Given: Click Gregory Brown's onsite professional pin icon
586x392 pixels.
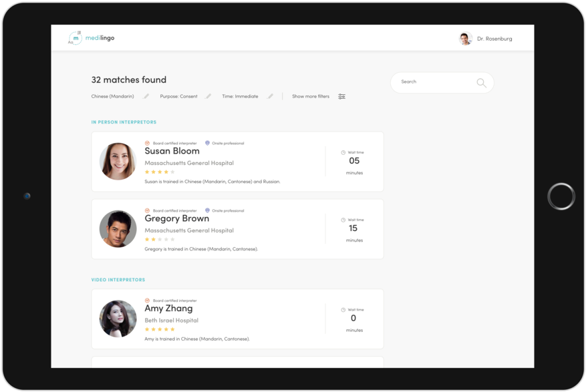Looking at the screenshot, I should pyautogui.click(x=207, y=210).
